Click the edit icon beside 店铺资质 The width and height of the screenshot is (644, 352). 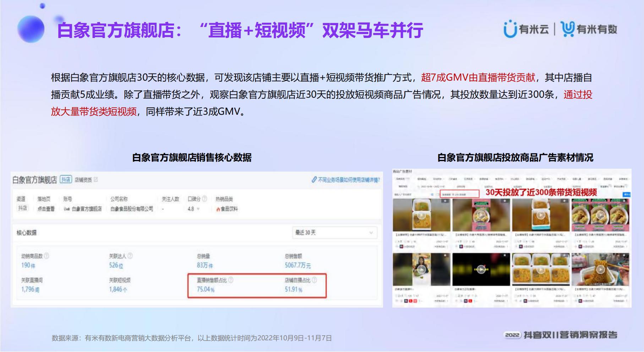tap(96, 180)
